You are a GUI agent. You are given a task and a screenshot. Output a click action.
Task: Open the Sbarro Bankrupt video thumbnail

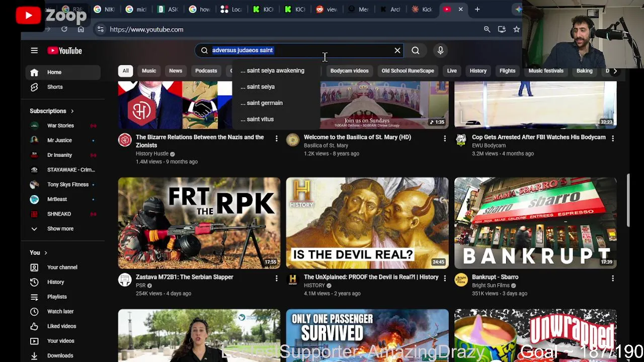coord(535,223)
